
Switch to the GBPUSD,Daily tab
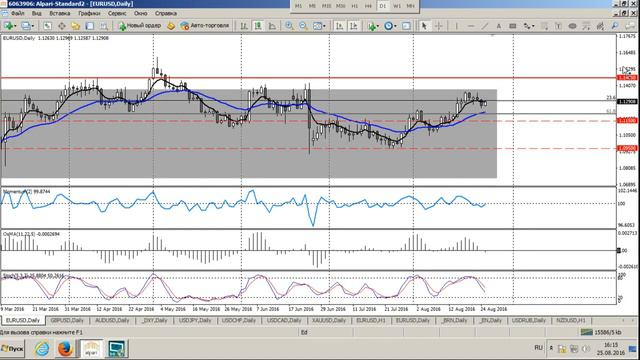click(67, 320)
